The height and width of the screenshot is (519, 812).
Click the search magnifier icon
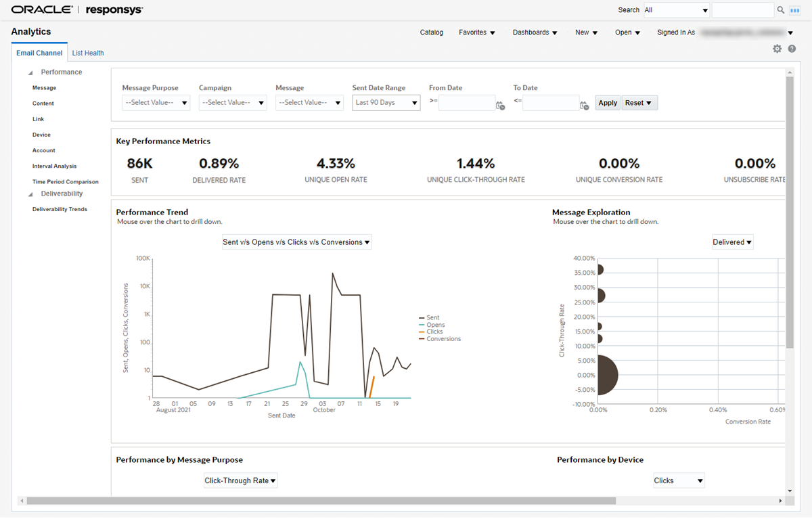[780, 9]
